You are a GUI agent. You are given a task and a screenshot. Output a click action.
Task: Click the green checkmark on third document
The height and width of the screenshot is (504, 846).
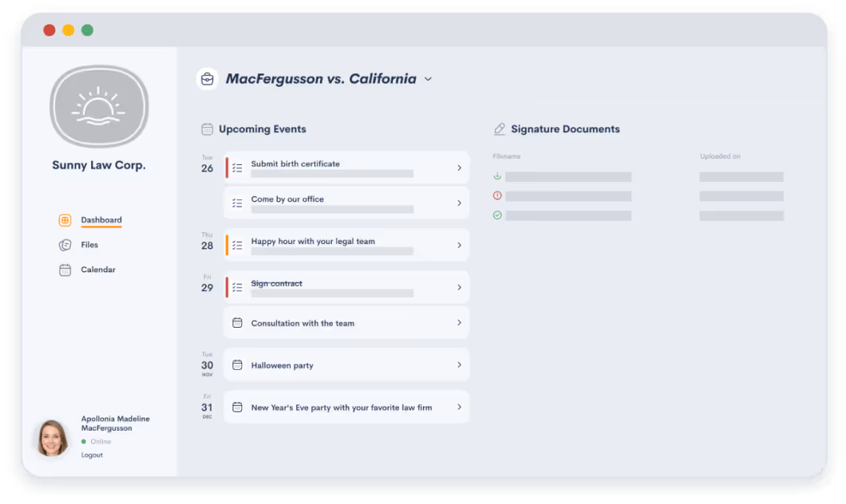coord(496,215)
